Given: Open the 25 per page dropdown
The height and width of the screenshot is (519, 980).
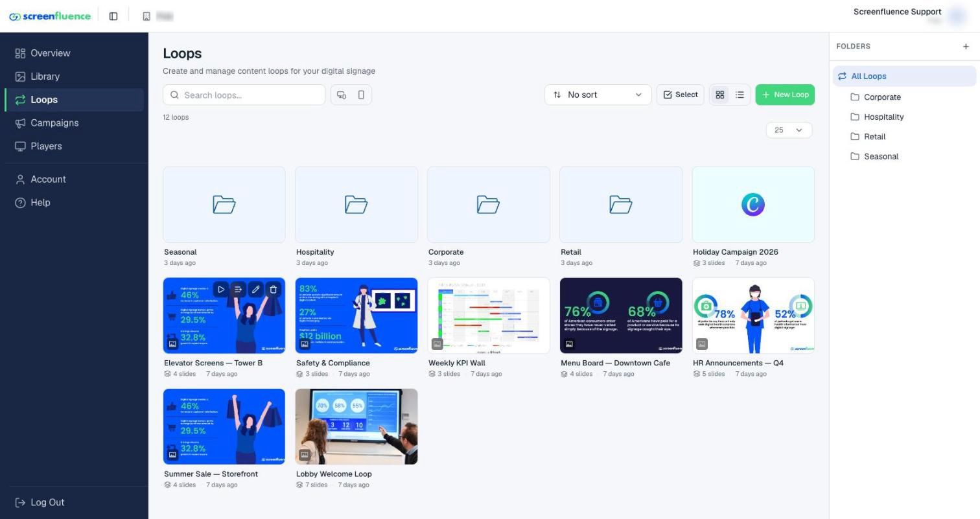Looking at the screenshot, I should click(x=789, y=130).
